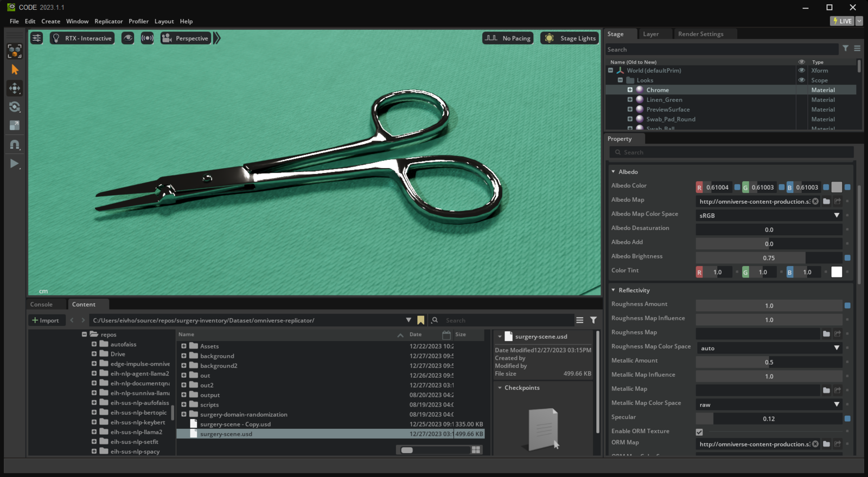
Task: Click the bookmark icon in Content path bar
Action: point(420,320)
